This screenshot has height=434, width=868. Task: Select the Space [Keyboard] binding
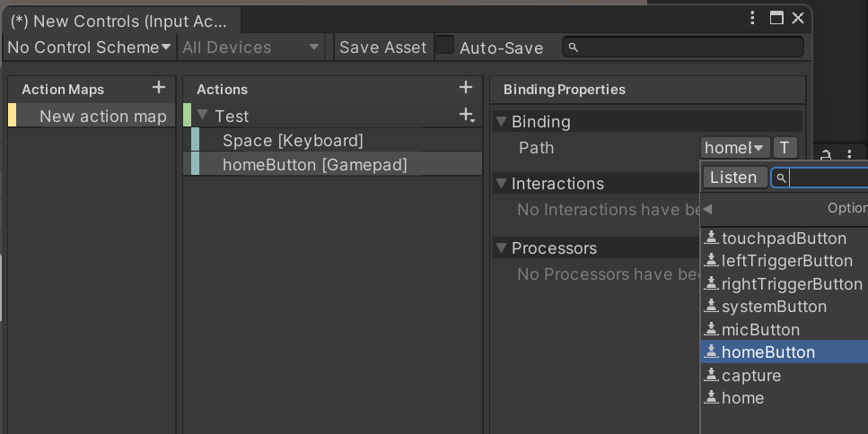pyautogui.click(x=293, y=141)
